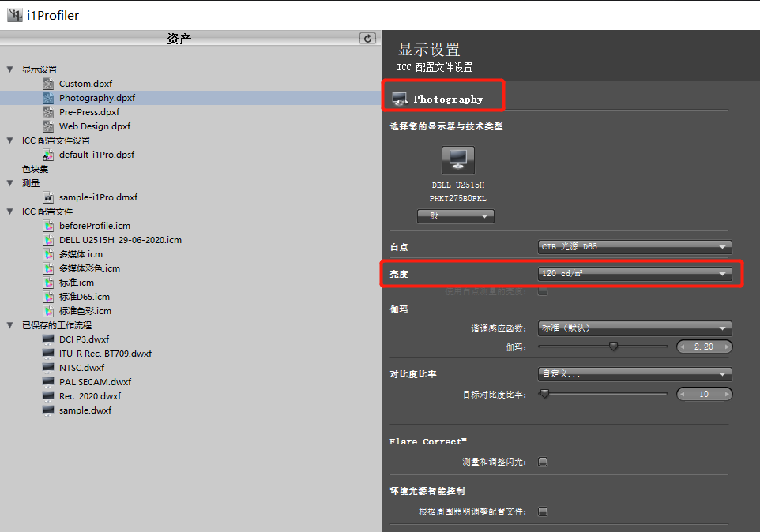
Task: Click default-i1Pro.dpsf settings icon
Action: (x=48, y=155)
